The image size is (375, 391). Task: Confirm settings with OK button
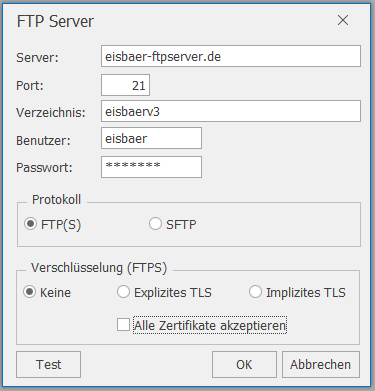[244, 364]
